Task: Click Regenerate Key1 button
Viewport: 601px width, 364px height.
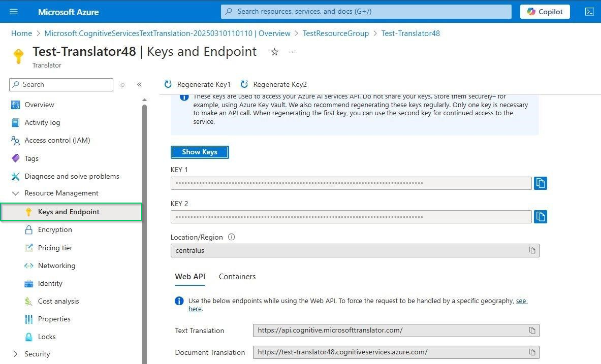Action: tap(198, 84)
